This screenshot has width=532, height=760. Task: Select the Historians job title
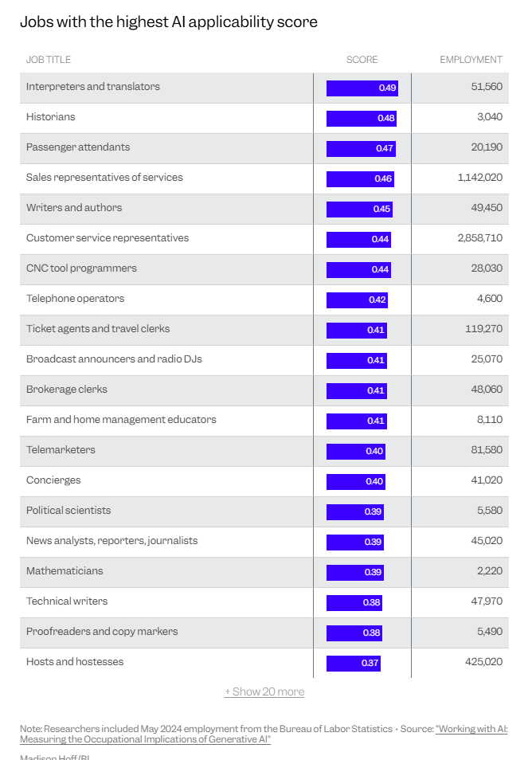pos(51,117)
